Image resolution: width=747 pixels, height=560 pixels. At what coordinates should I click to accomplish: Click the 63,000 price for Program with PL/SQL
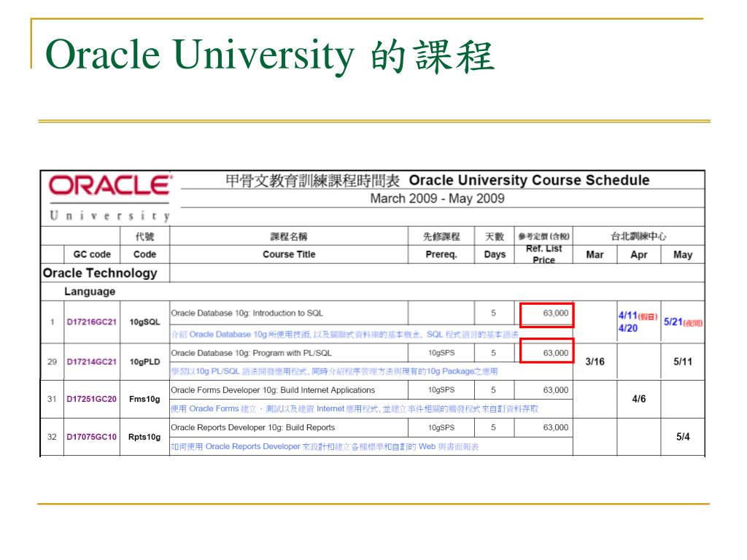pos(555,353)
